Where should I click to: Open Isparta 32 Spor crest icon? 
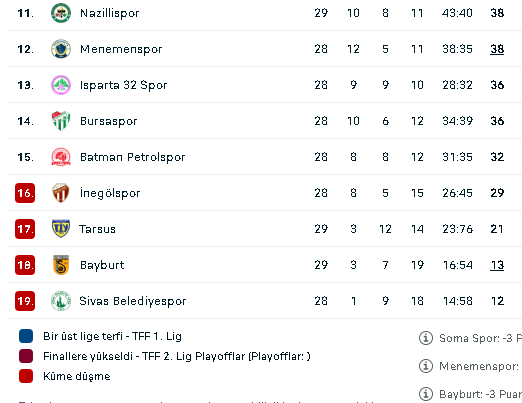point(61,85)
